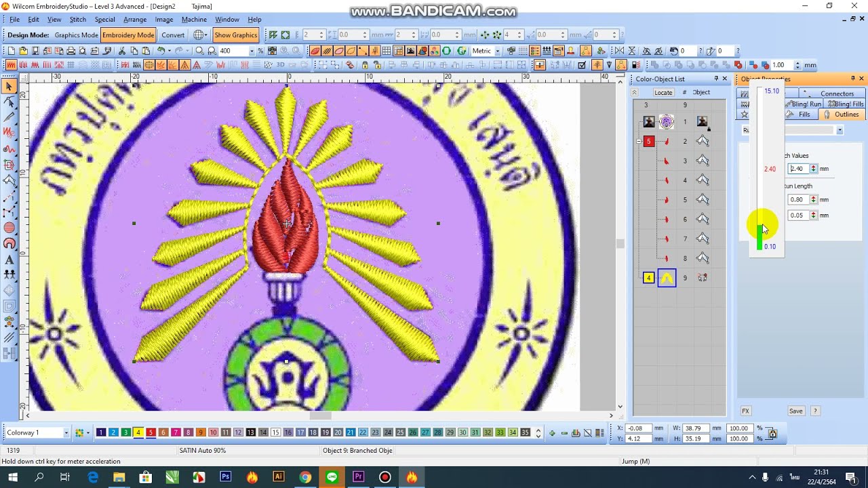Switch to Graphics Mode
The width and height of the screenshot is (868, 488).
(76, 35)
